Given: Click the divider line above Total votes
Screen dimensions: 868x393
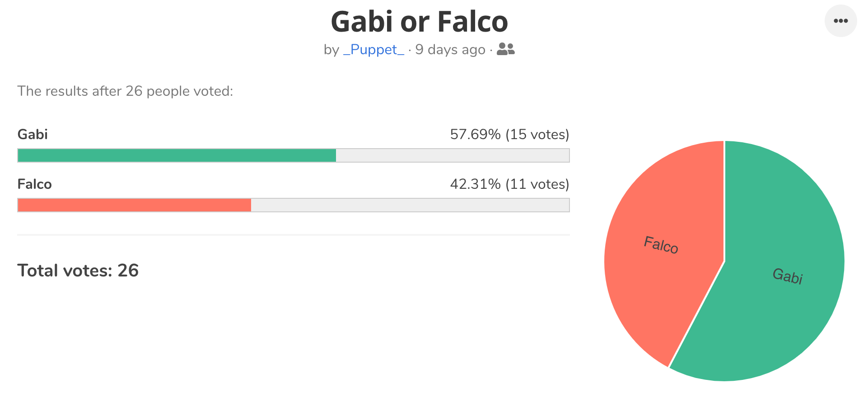Looking at the screenshot, I should point(294,235).
